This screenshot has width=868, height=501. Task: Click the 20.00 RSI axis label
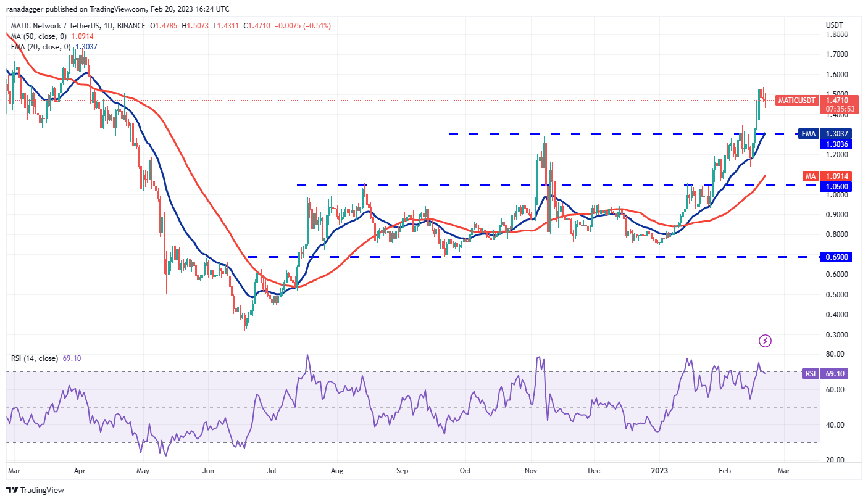pyautogui.click(x=834, y=460)
